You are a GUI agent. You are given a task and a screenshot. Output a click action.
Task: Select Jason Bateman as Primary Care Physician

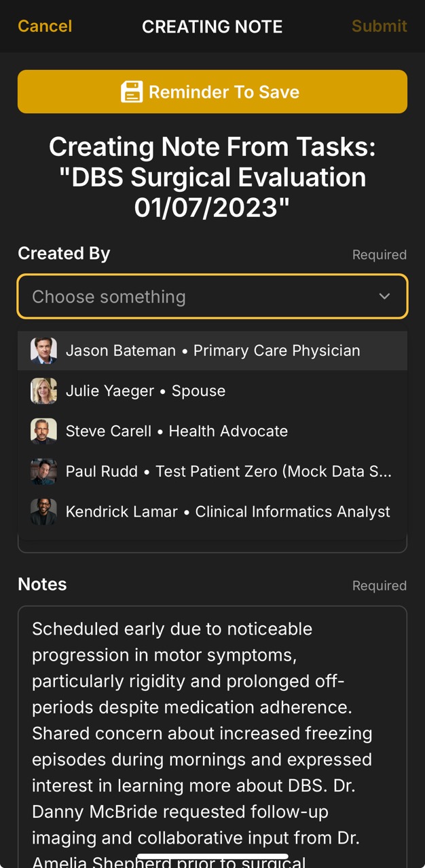(x=212, y=351)
